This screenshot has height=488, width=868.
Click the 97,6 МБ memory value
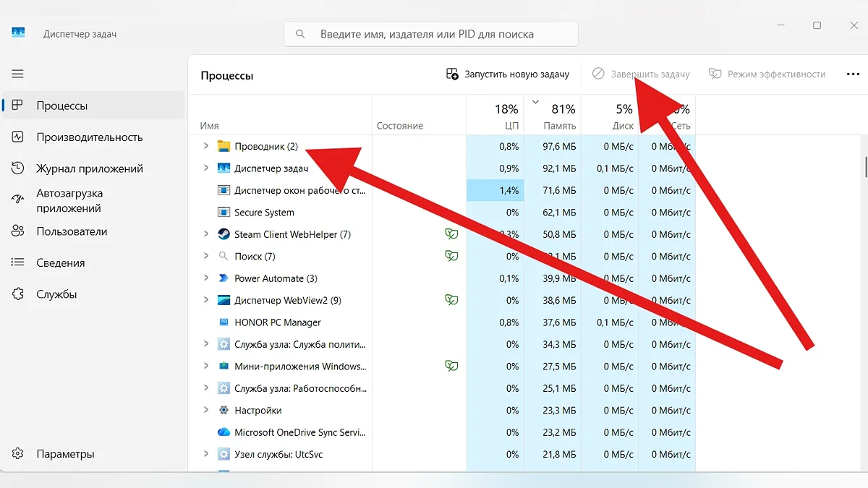[x=560, y=147]
